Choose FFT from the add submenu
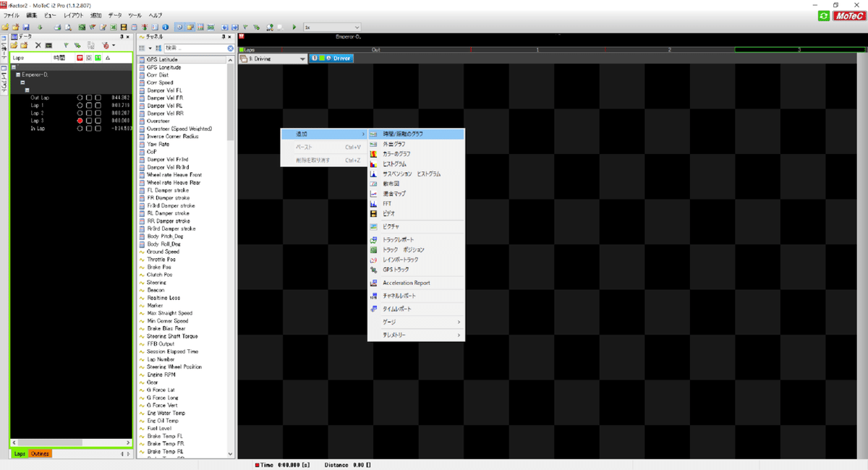This screenshot has height=470, width=868. [x=416, y=204]
